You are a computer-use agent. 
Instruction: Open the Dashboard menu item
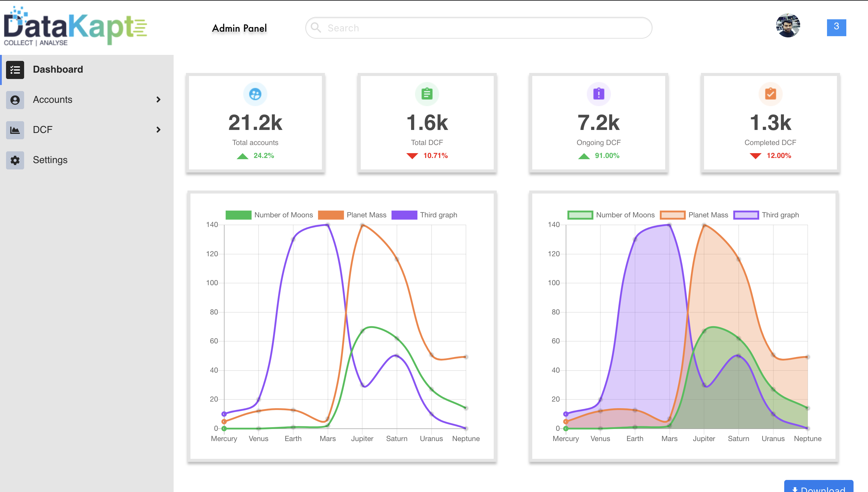[x=87, y=70]
